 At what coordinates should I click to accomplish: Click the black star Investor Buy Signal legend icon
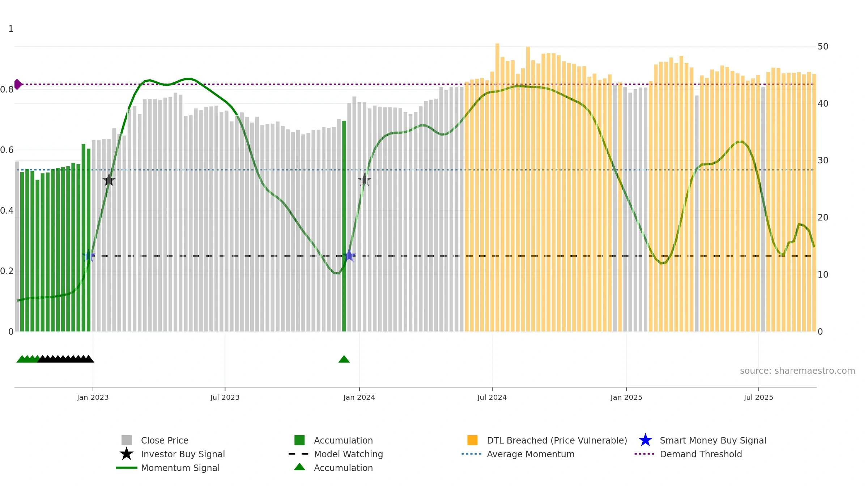tap(127, 454)
